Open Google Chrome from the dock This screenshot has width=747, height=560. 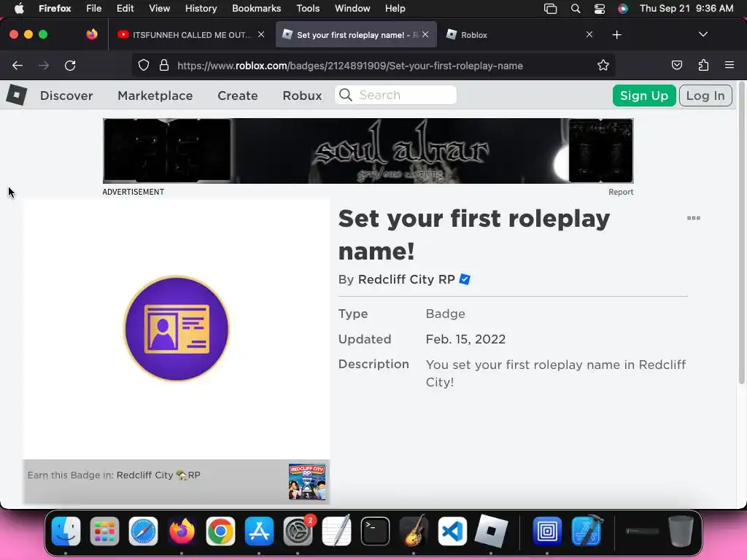pyautogui.click(x=220, y=531)
